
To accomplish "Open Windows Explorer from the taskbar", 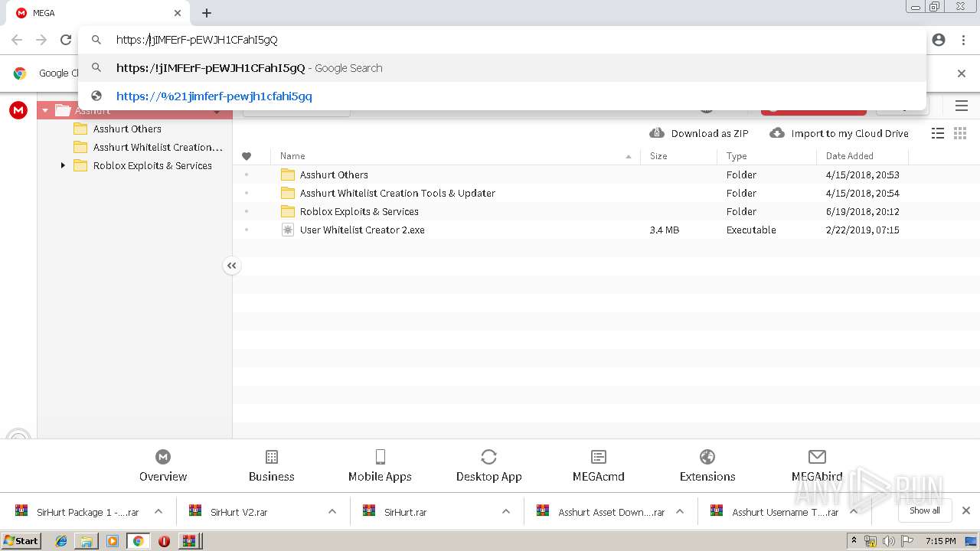I will click(87, 541).
